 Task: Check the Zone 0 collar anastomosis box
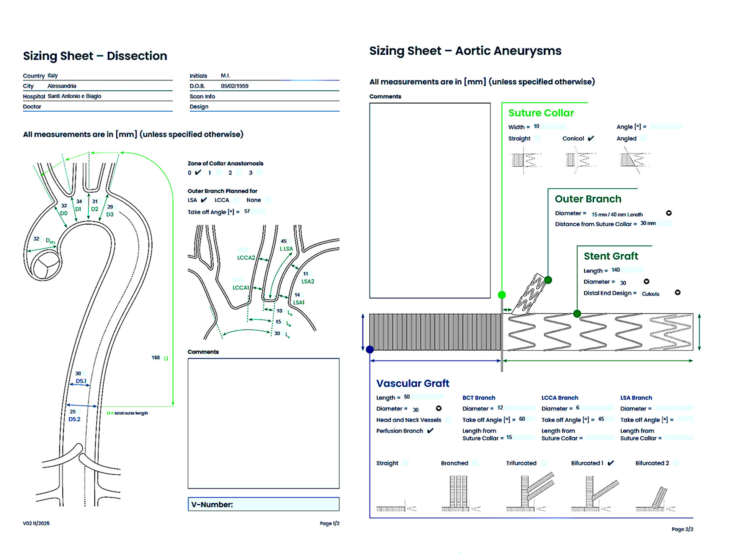198,173
